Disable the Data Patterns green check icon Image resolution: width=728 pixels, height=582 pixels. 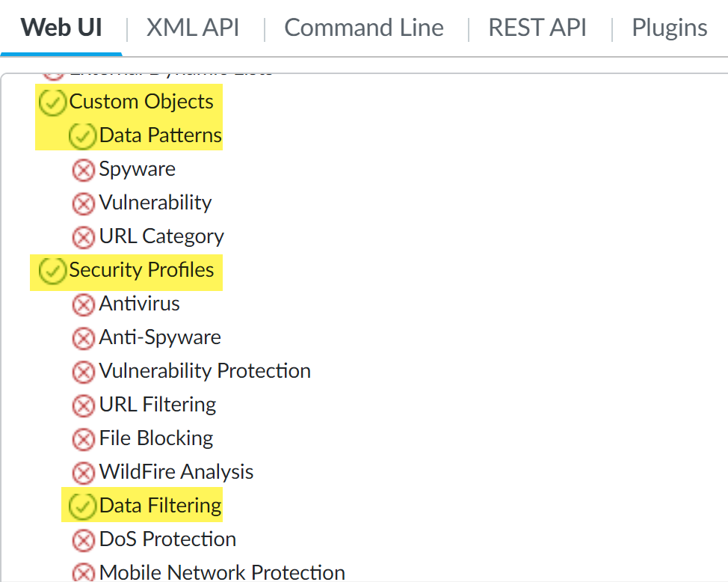tap(82, 136)
